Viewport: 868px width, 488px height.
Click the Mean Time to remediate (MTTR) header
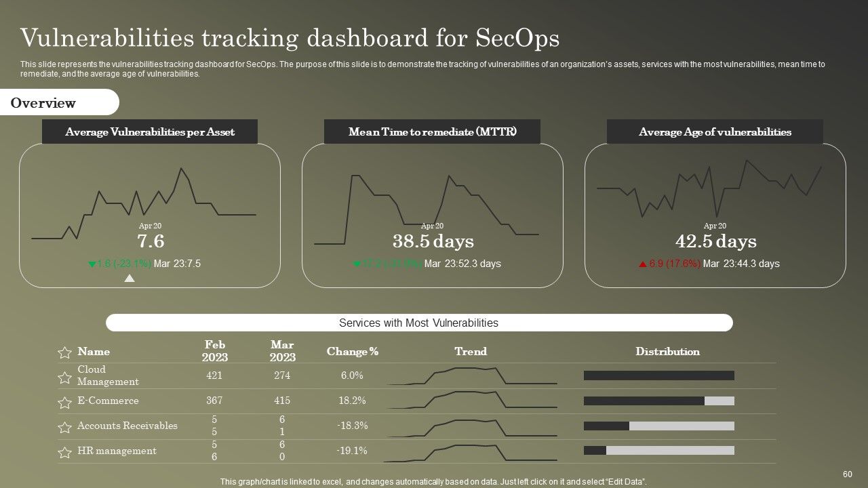pyautogui.click(x=432, y=131)
